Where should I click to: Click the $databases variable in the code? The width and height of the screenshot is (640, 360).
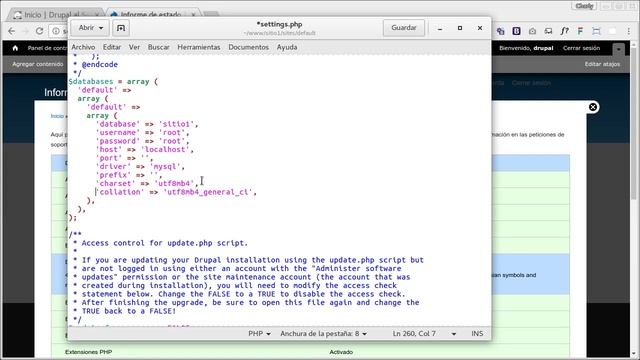[x=91, y=82]
